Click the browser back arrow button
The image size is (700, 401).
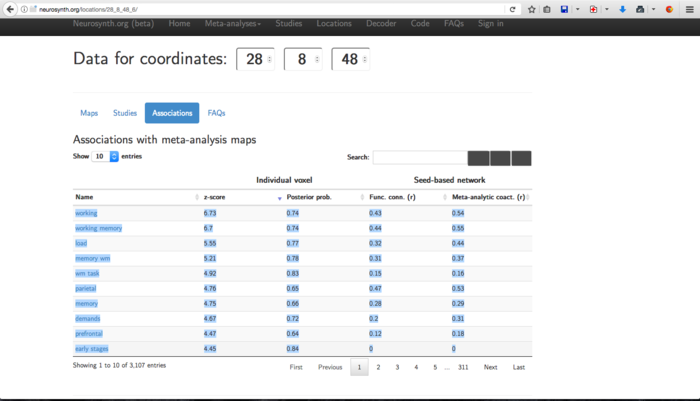tap(10, 9)
